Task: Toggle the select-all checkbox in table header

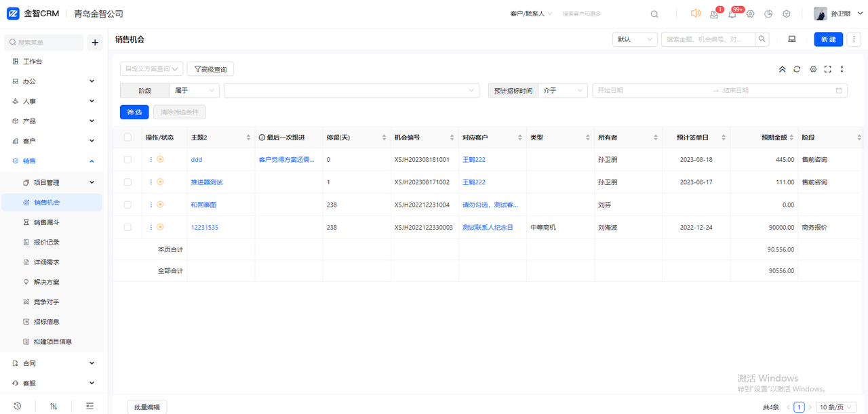Action: pos(127,138)
